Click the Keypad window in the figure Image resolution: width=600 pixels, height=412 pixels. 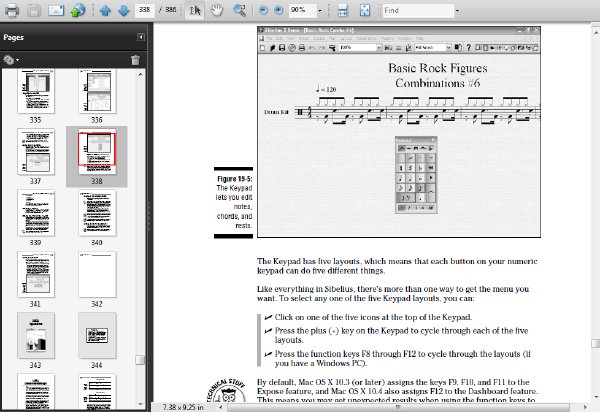[416, 175]
